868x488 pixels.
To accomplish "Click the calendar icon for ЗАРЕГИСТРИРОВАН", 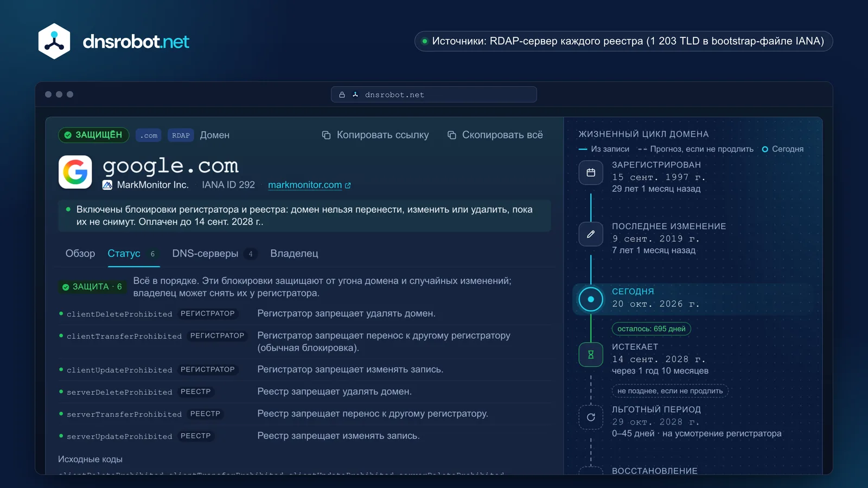I will tap(591, 172).
